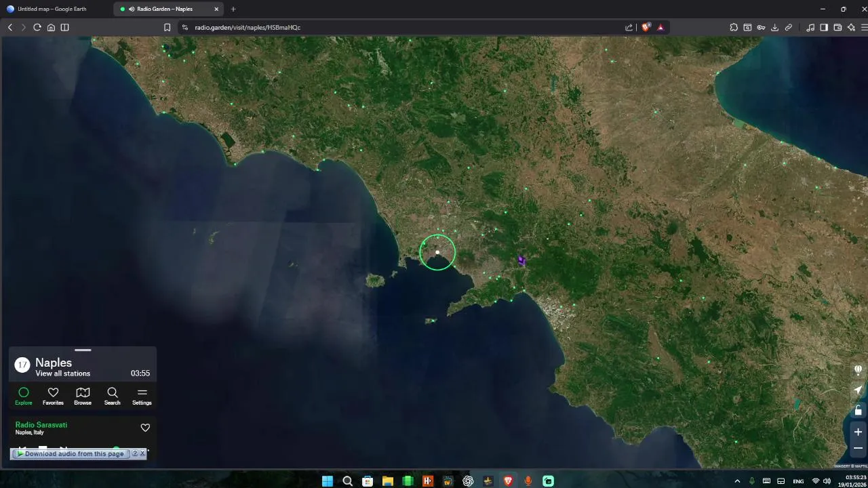The width and height of the screenshot is (868, 488).
Task: Click View all stations link for Naples
Action: coord(62,373)
